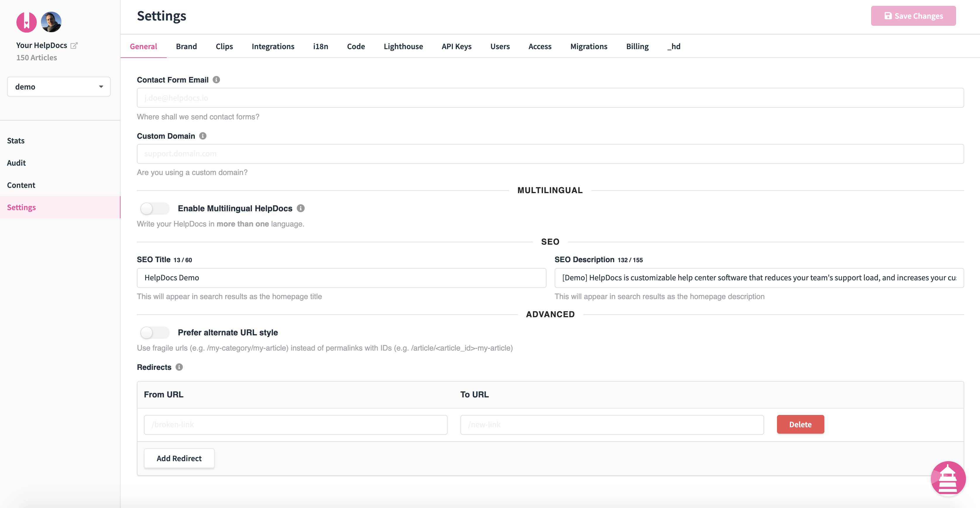This screenshot has width=980, height=508.
Task: Switch to the Migrations tab
Action: pyautogui.click(x=589, y=46)
